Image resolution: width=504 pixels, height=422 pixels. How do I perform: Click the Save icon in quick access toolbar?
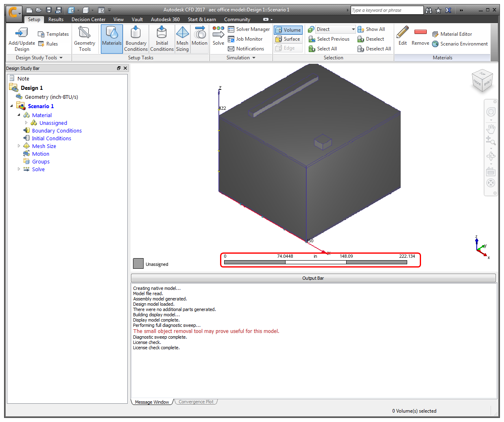pyautogui.click(x=49, y=10)
